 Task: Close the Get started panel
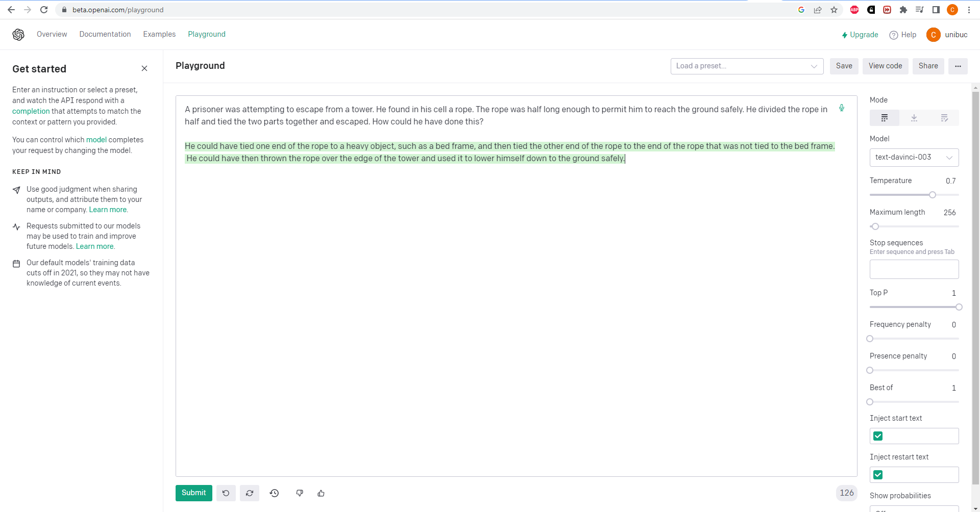tap(144, 68)
